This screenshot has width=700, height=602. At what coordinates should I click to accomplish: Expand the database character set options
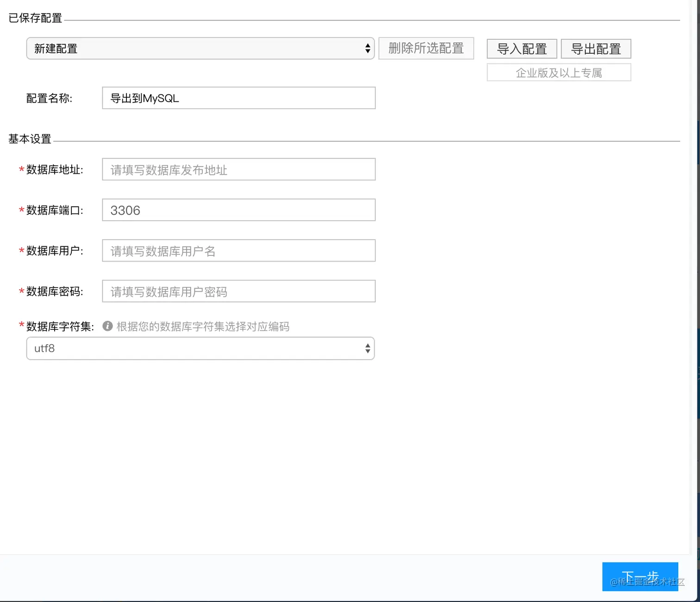[199, 348]
